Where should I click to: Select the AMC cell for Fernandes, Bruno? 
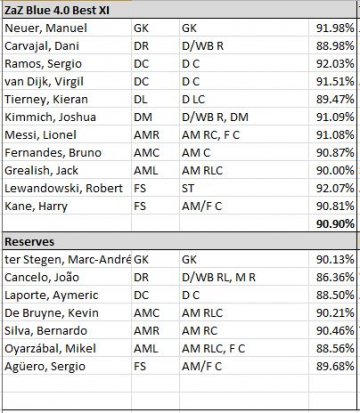155,153
